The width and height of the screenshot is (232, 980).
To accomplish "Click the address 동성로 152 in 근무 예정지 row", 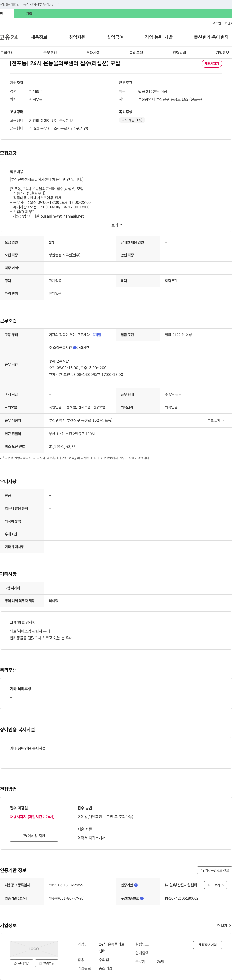I will click(80, 420).
